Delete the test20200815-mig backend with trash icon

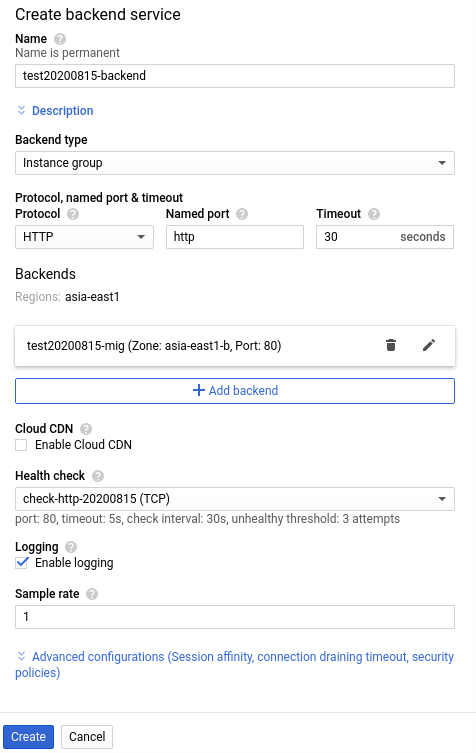pyautogui.click(x=391, y=345)
